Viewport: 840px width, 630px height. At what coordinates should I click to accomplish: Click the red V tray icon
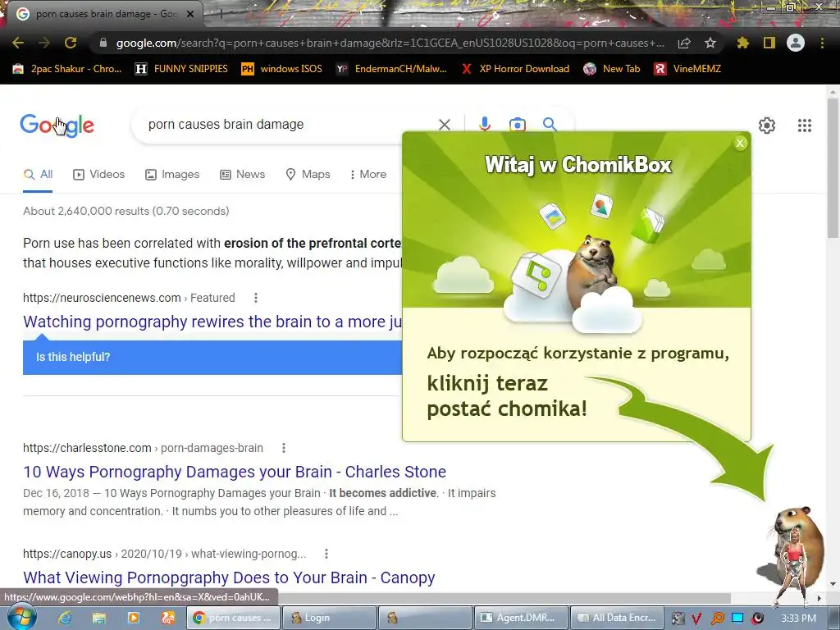click(x=696, y=619)
